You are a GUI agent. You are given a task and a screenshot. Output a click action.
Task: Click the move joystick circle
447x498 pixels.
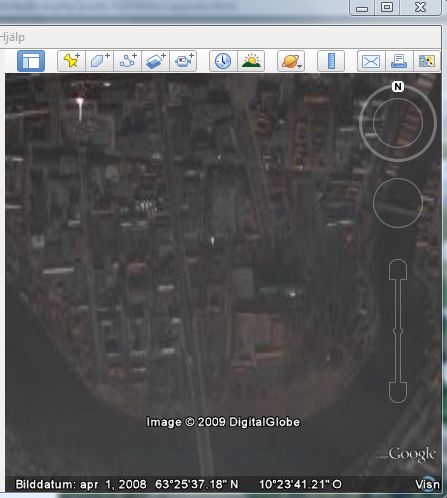[x=398, y=203]
